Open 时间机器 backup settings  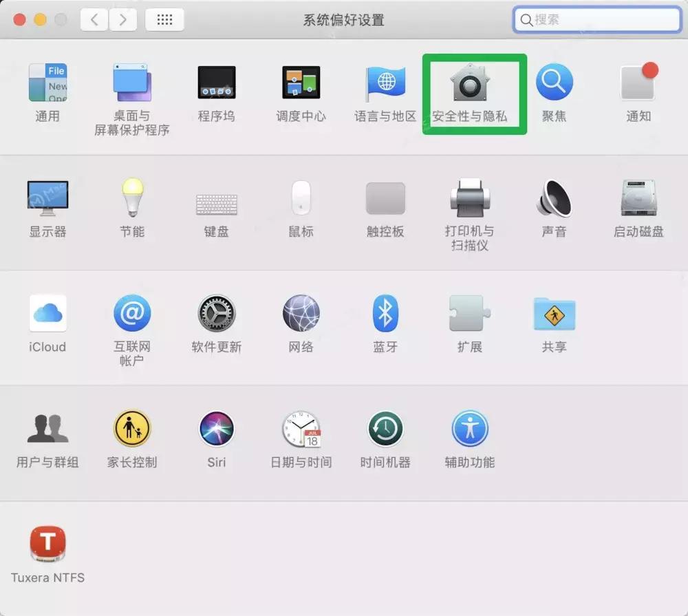tap(385, 429)
